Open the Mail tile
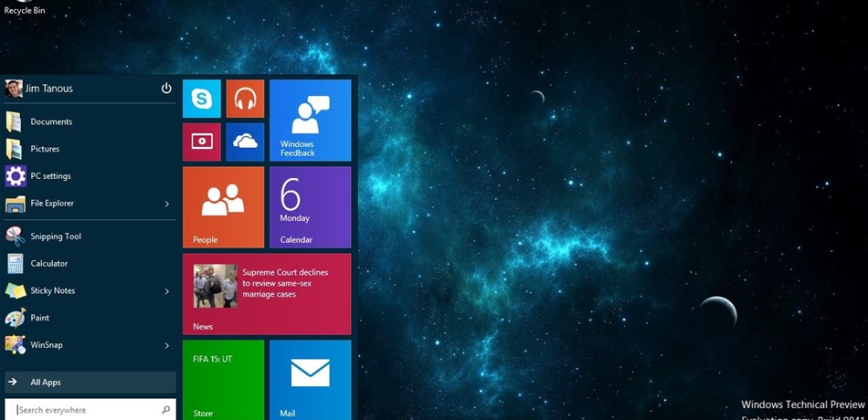Image resolution: width=868 pixels, height=420 pixels. click(x=310, y=380)
